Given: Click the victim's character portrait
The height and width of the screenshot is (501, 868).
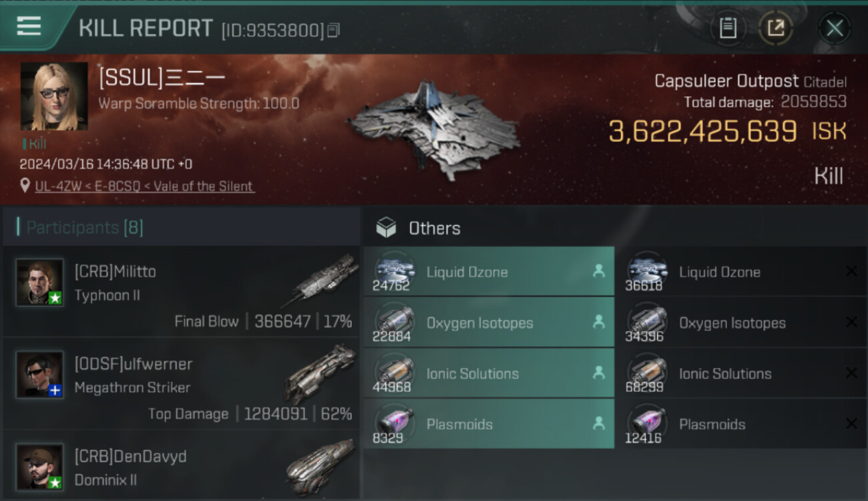Looking at the screenshot, I should pyautogui.click(x=54, y=96).
